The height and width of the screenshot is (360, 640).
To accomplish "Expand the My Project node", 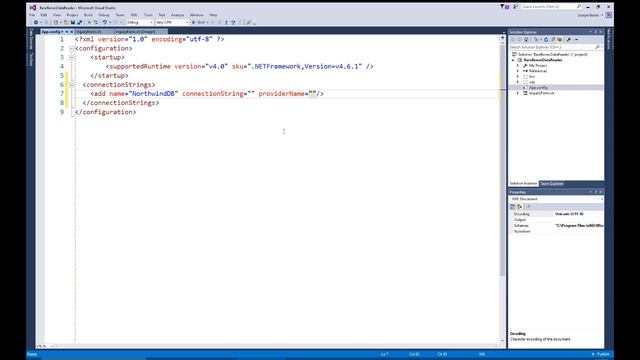I will [x=518, y=65].
